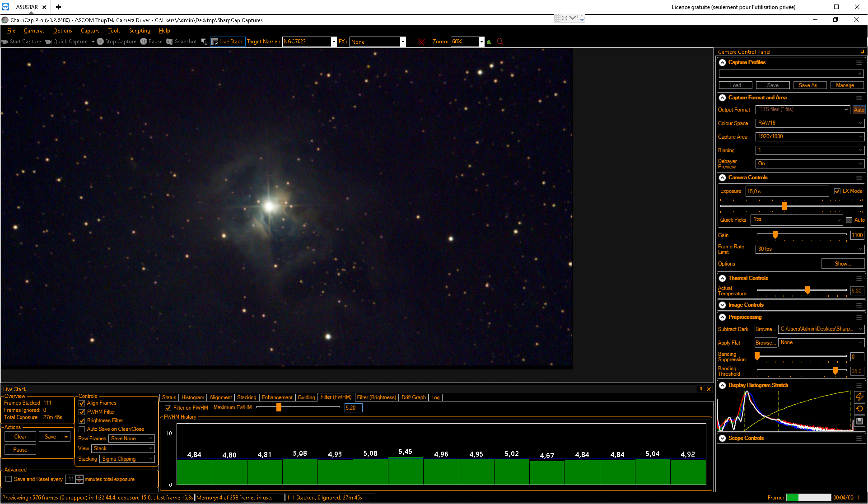Click the Manage... capture profiles button
Viewport: 868px width, 504px height.
click(x=847, y=85)
